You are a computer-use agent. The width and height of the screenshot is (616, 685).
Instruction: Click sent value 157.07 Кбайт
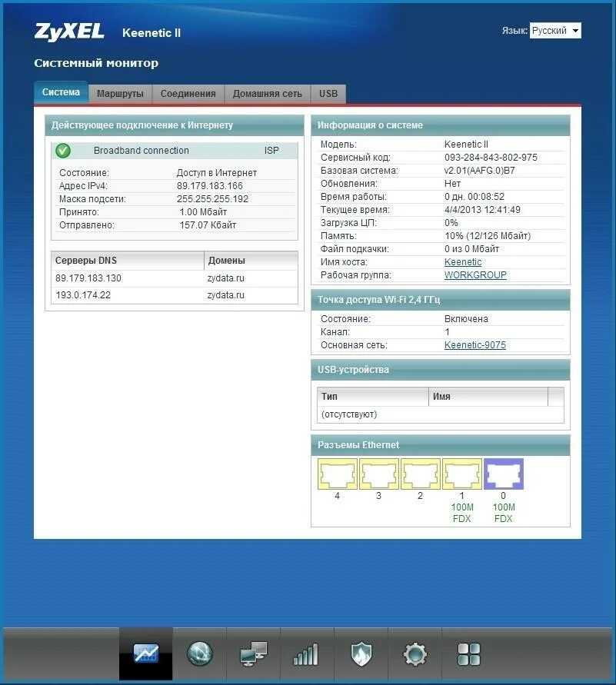click(208, 225)
